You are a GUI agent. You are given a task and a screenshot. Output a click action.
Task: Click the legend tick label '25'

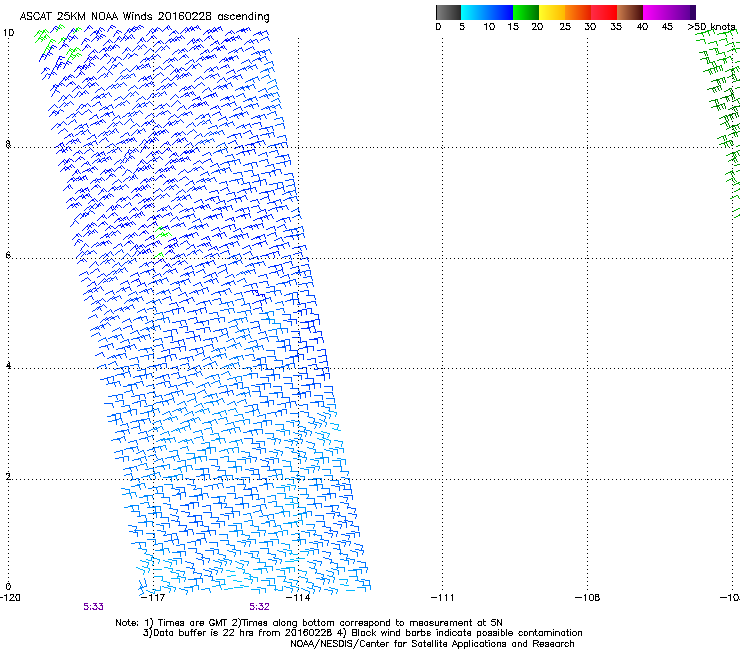coord(565,26)
